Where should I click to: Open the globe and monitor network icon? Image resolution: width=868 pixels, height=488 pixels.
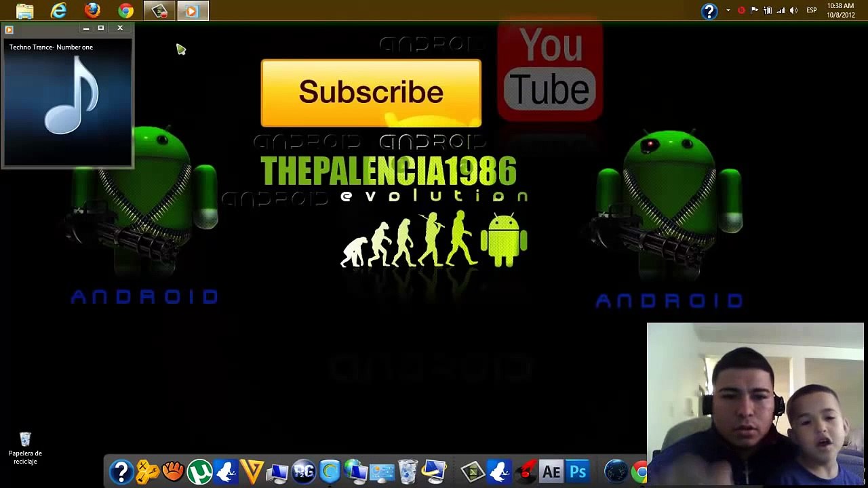point(355,472)
